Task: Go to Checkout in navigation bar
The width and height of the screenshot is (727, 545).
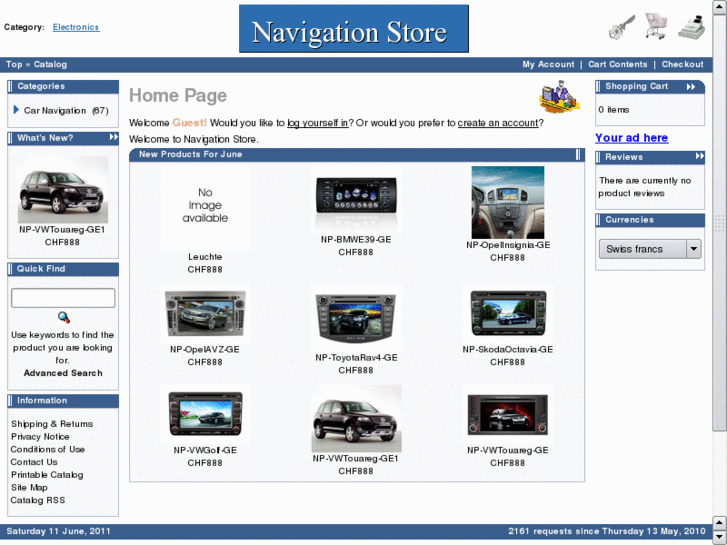Action: point(682,64)
